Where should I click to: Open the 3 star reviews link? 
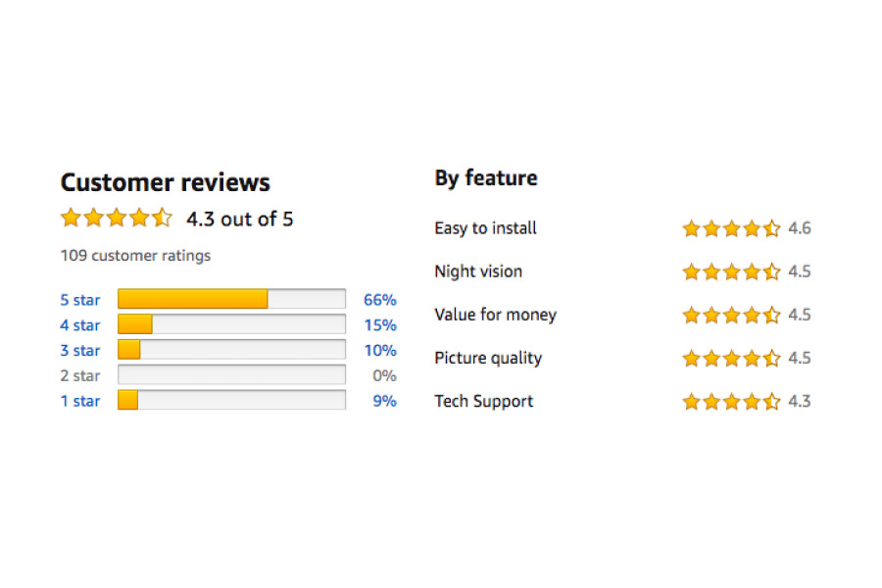(x=80, y=351)
